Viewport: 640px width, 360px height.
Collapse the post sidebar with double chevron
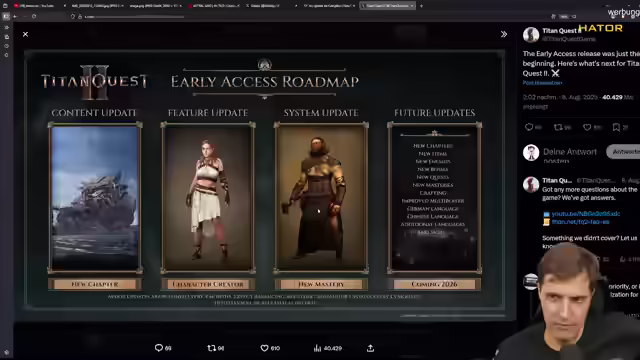pyautogui.click(x=504, y=34)
